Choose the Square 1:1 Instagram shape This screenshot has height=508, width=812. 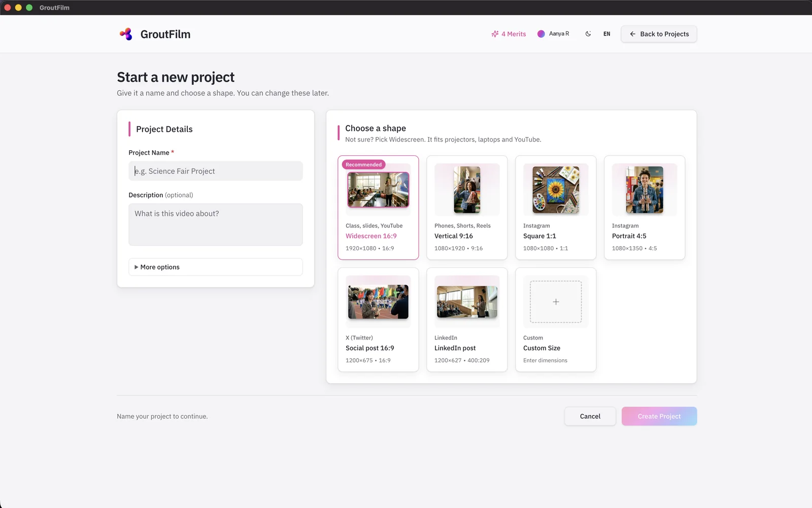(x=556, y=208)
